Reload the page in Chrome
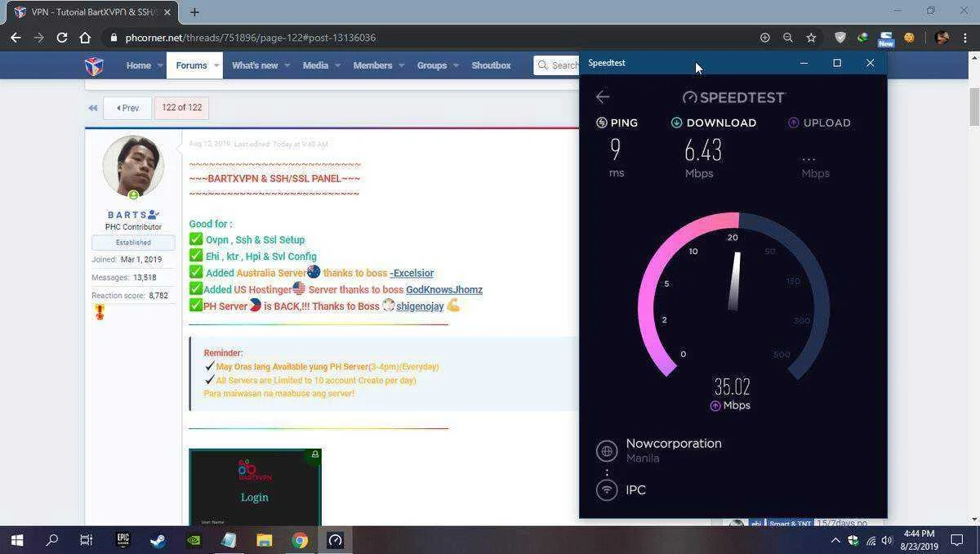 (x=61, y=38)
